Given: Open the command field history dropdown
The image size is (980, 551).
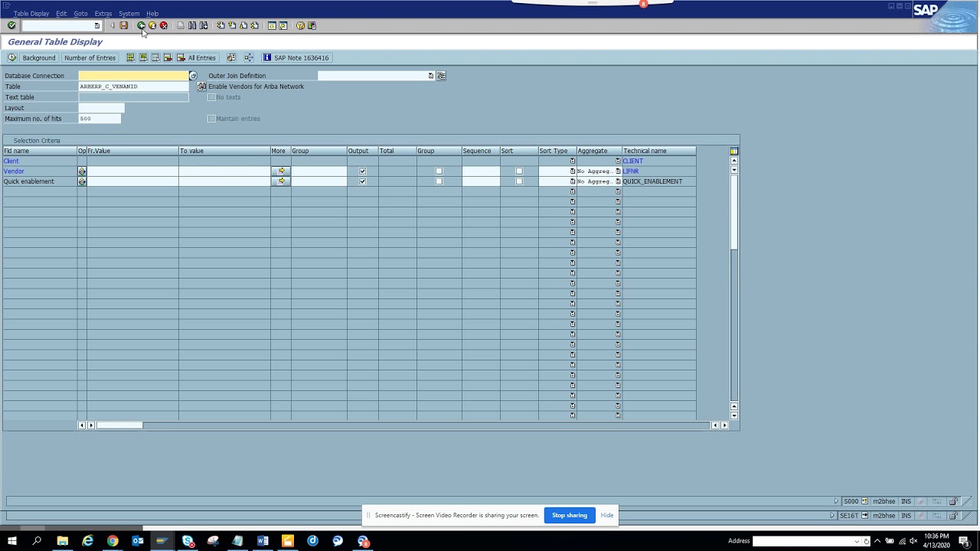Looking at the screenshot, I should tap(96, 25).
